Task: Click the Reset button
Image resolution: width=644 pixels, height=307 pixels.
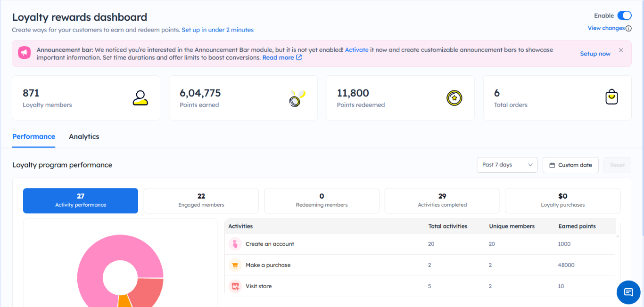Action: tap(617, 165)
